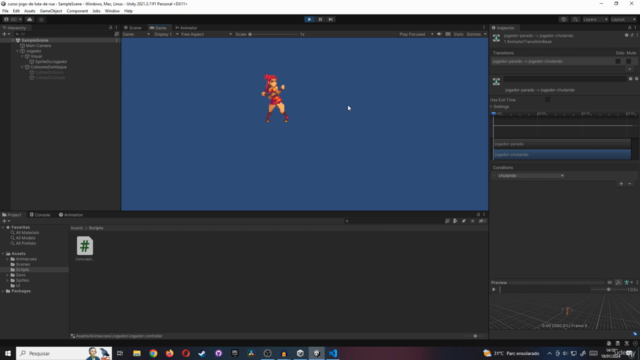This screenshot has width=640, height=360.
Task: Open the Inspector help icon
Action: 627,36
